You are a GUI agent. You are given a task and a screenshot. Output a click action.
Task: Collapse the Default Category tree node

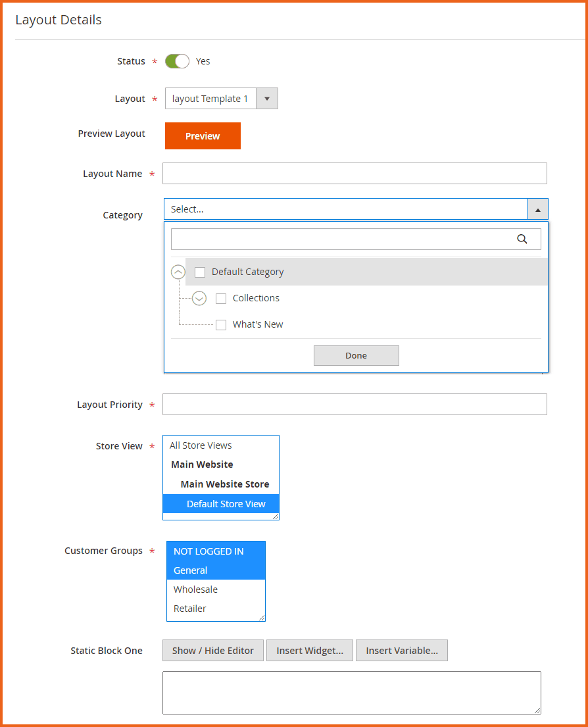tap(178, 272)
